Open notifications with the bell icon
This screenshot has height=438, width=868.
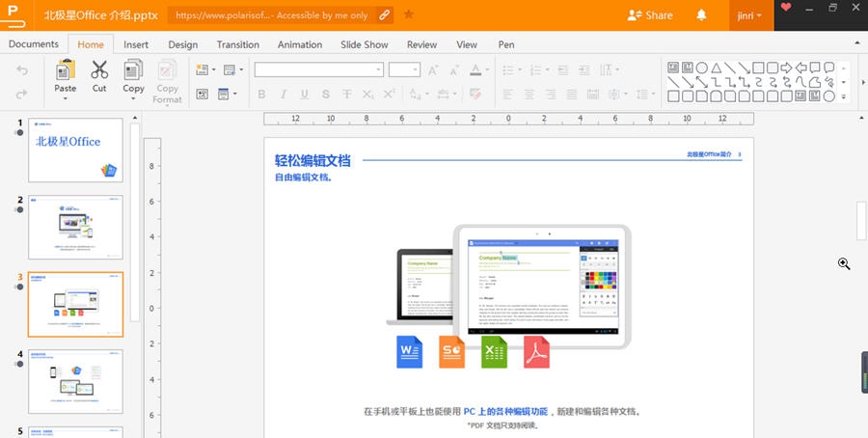click(701, 15)
